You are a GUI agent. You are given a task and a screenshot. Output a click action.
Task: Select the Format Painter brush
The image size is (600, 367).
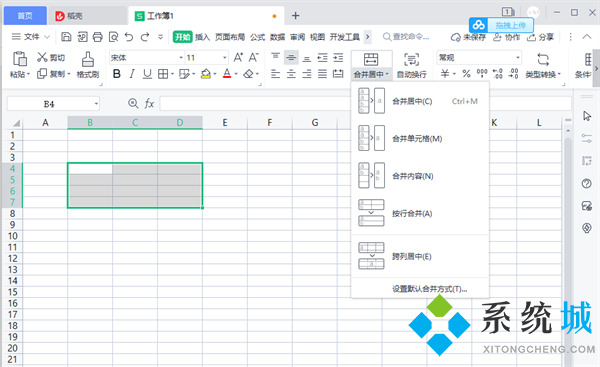point(88,59)
